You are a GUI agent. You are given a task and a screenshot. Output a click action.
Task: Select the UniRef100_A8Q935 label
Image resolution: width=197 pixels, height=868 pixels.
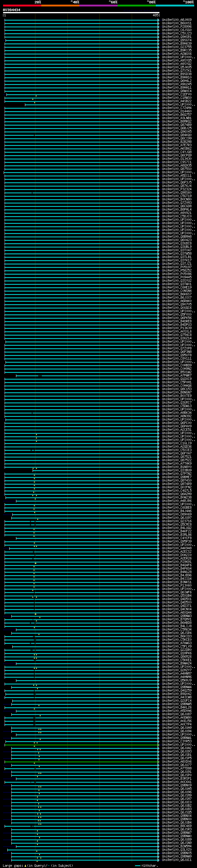177,165
